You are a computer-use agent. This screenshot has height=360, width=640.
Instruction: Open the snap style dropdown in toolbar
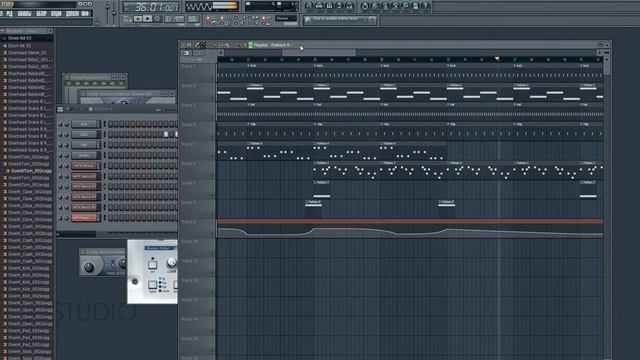pyautogui.click(x=286, y=18)
